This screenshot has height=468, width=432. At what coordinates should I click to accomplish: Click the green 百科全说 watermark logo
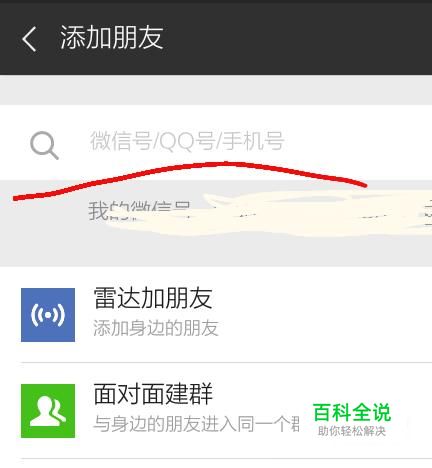coord(352,413)
